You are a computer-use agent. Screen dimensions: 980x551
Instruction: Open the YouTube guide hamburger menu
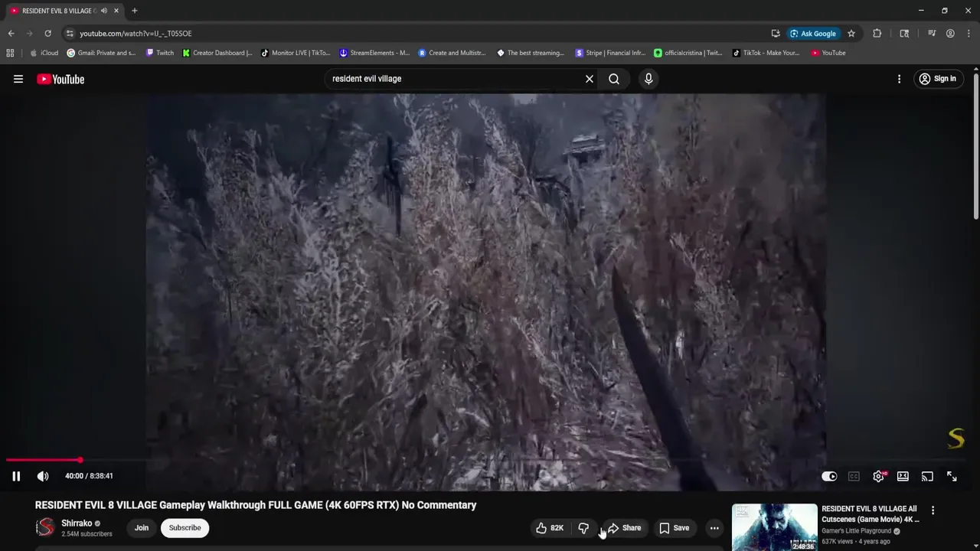(x=18, y=79)
